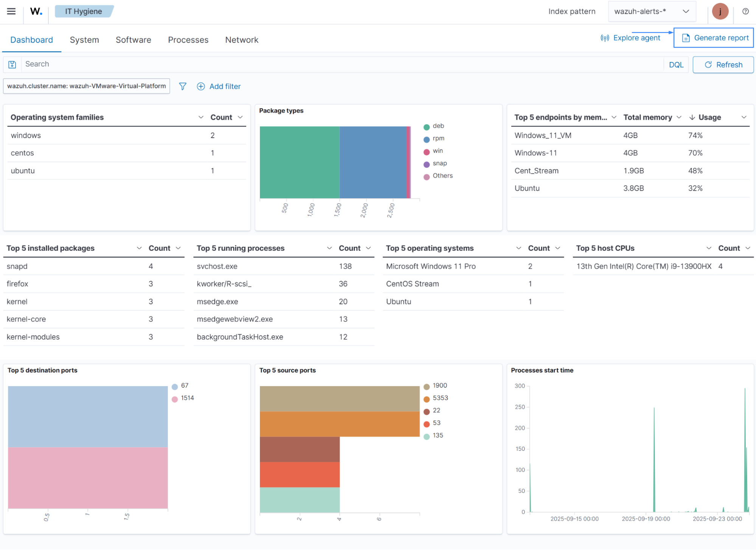Open the hamburger navigation menu

point(11,11)
